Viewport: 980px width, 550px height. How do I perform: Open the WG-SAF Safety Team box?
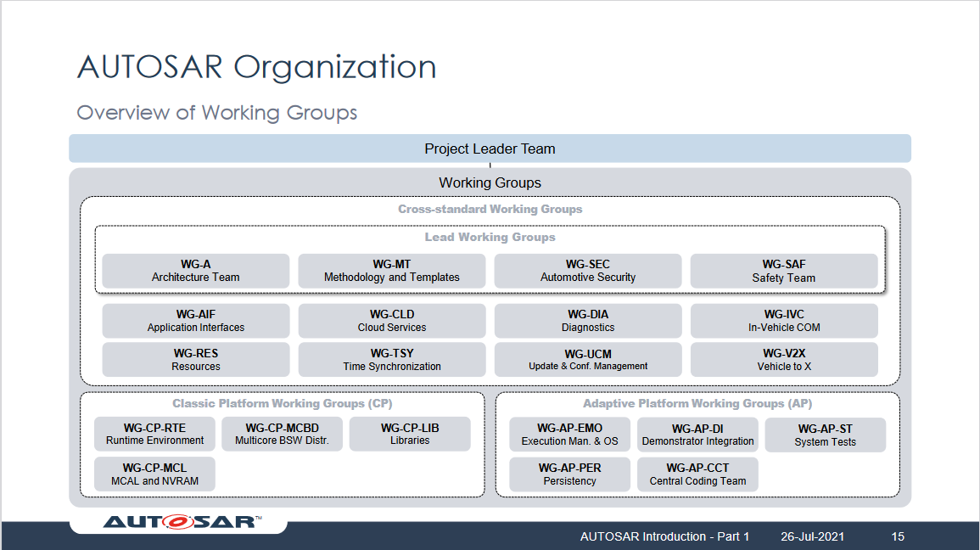(784, 271)
